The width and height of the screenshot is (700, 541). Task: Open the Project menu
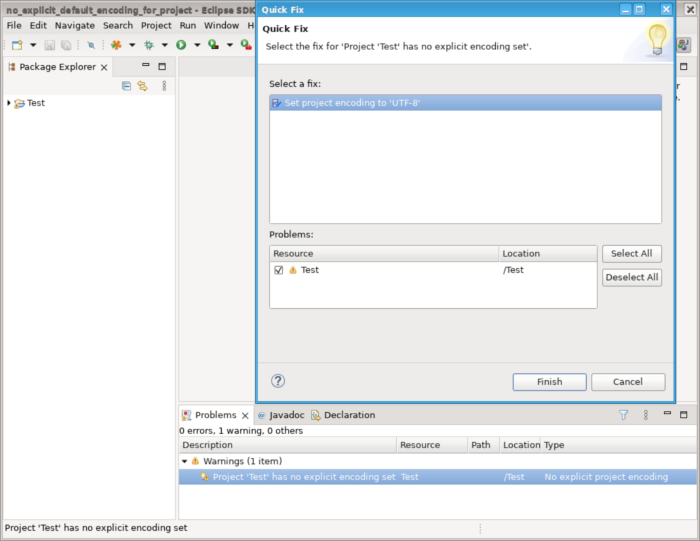coord(156,25)
